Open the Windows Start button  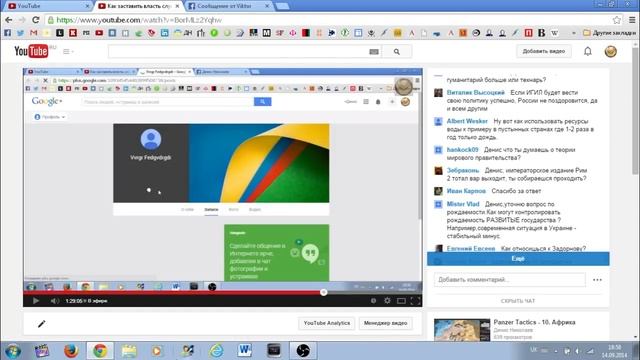click(x=13, y=351)
